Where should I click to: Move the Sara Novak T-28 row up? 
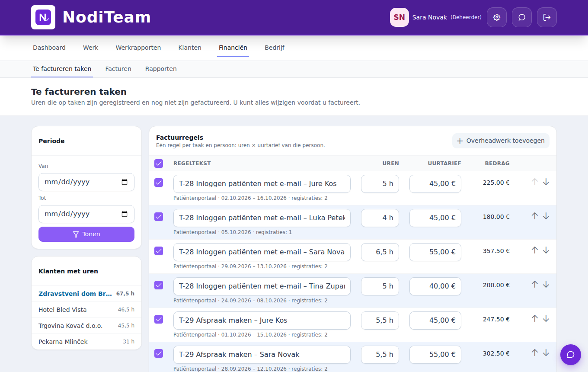535,250
